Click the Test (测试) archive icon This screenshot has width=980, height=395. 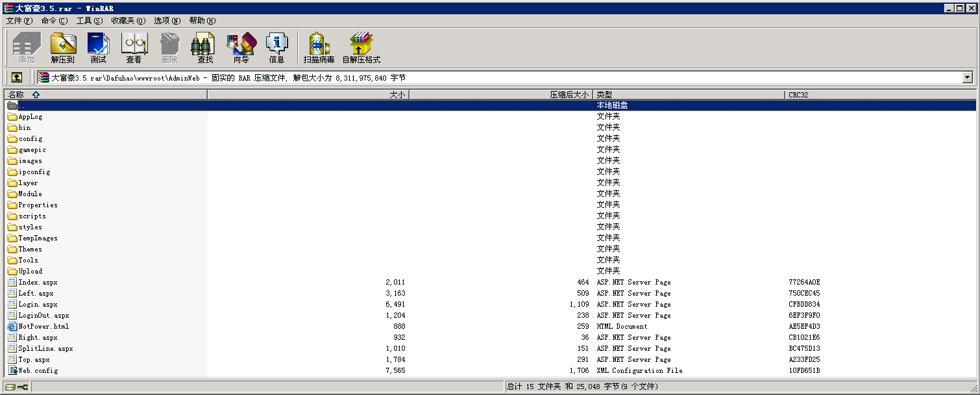98,47
